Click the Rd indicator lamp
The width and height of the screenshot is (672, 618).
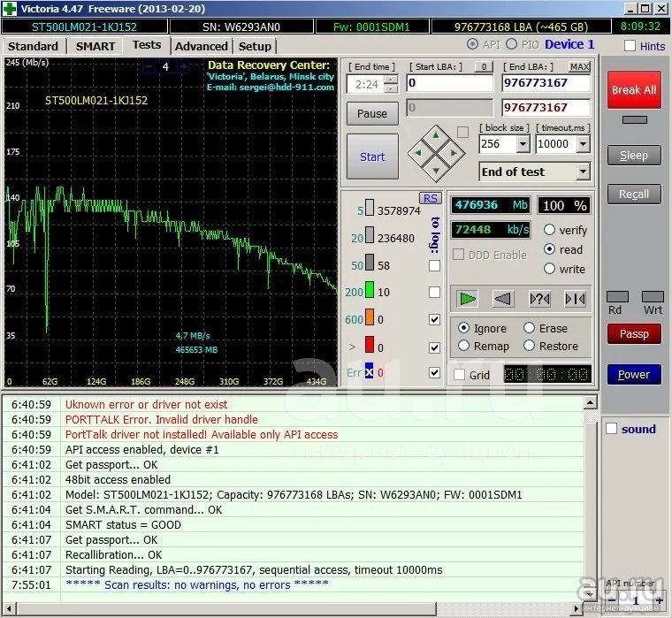point(617,296)
